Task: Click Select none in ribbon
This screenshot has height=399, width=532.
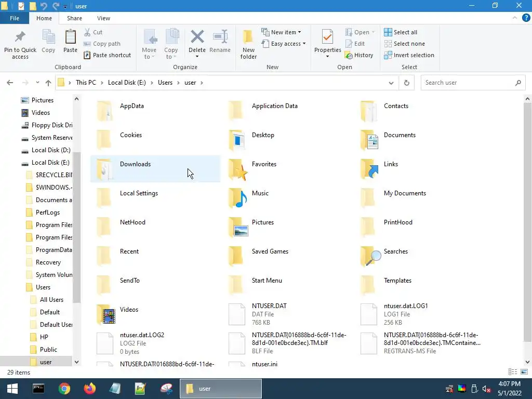Action: click(x=404, y=44)
